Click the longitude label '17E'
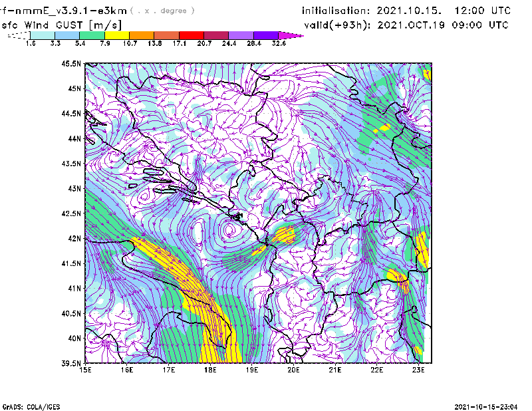The width and height of the screenshot is (532, 411). (169, 370)
